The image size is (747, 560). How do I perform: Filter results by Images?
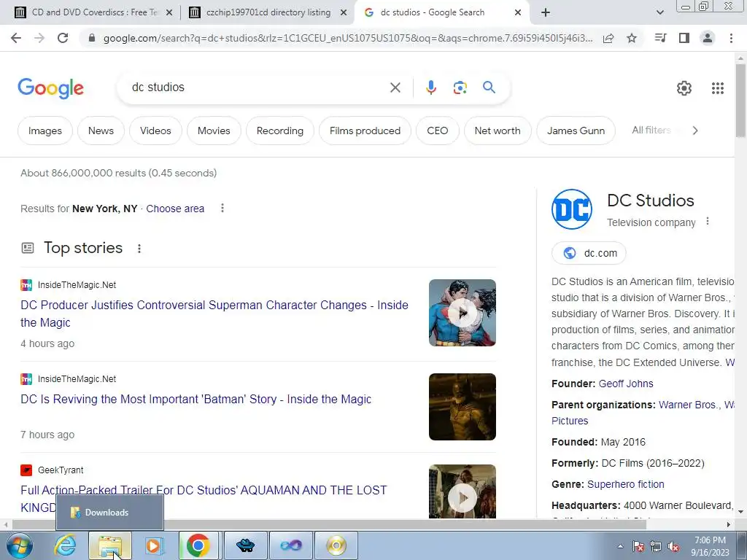[x=44, y=131]
